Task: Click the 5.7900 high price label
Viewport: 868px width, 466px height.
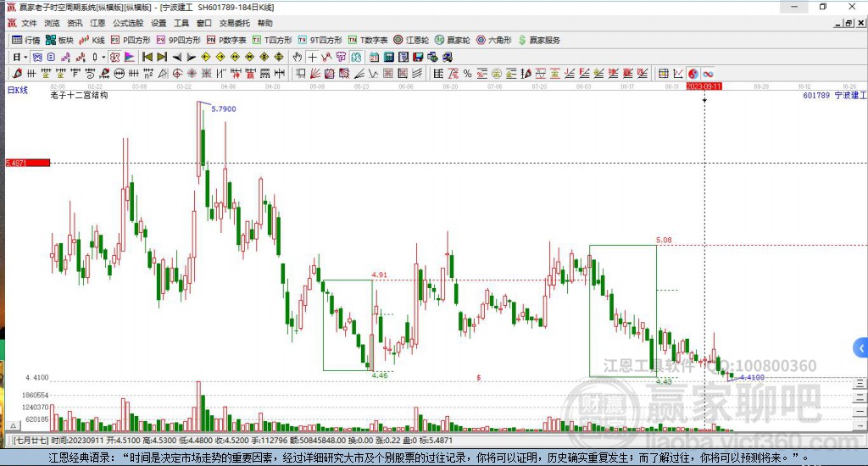Action: point(224,109)
